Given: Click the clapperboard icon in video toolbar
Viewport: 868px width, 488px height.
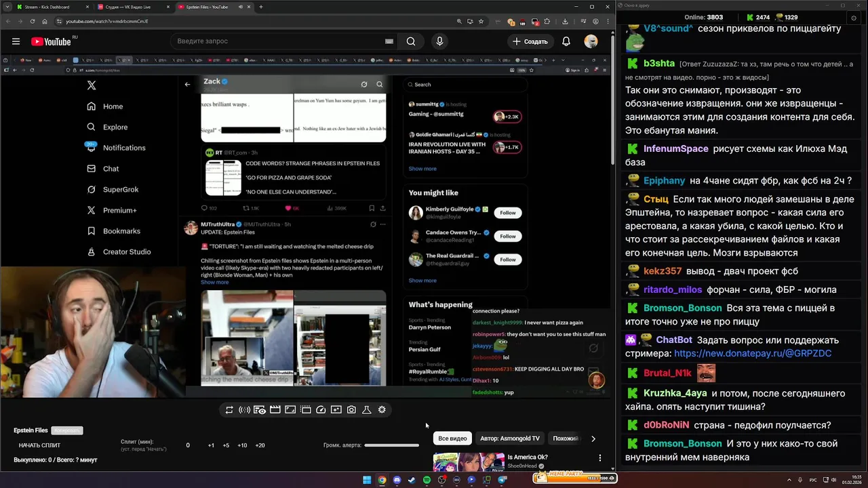Looking at the screenshot, I should 275,410.
